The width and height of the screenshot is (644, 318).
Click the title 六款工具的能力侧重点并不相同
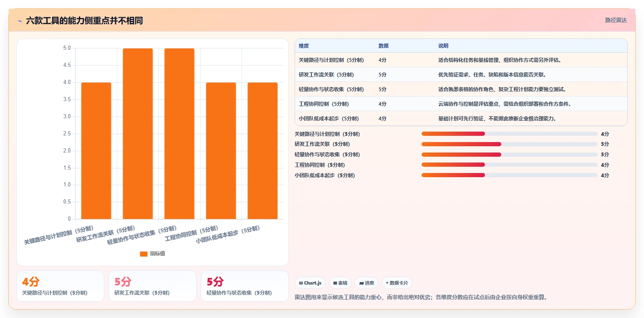pyautogui.click(x=84, y=20)
